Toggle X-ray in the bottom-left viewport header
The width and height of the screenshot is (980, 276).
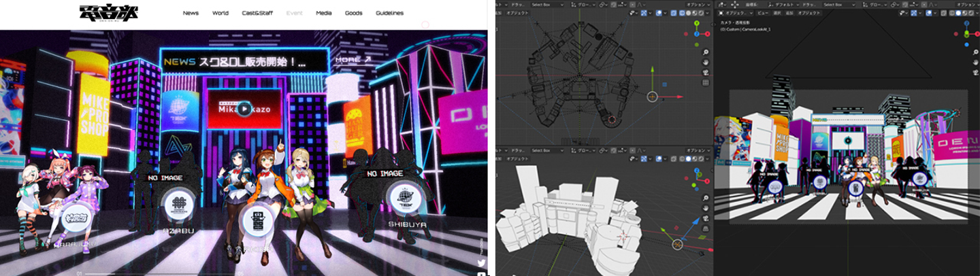[x=674, y=159]
